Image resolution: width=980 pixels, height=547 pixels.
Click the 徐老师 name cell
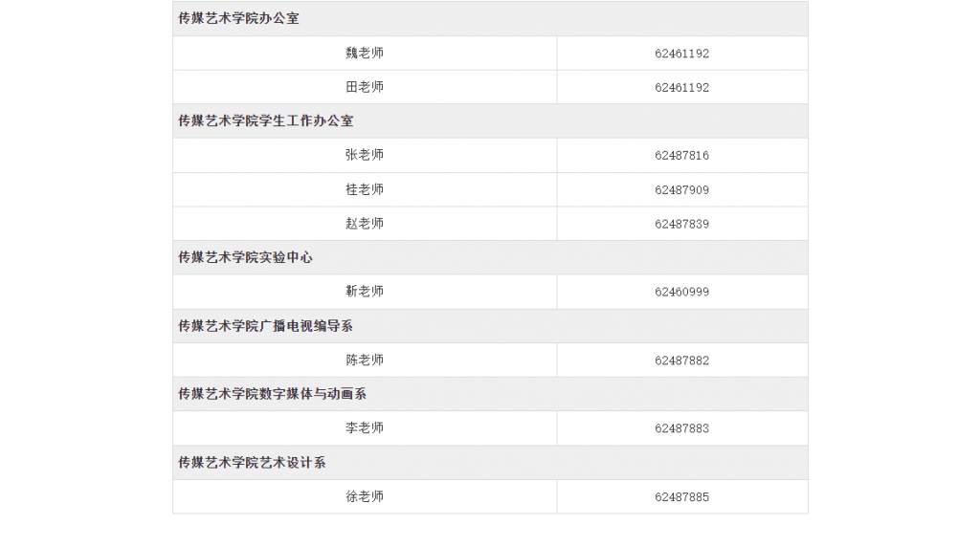click(x=365, y=497)
